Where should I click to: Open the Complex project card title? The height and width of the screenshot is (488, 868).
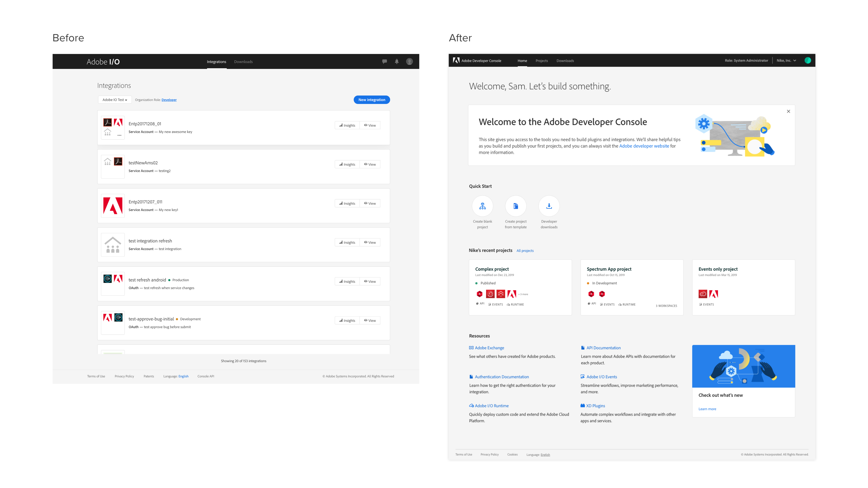coord(492,269)
